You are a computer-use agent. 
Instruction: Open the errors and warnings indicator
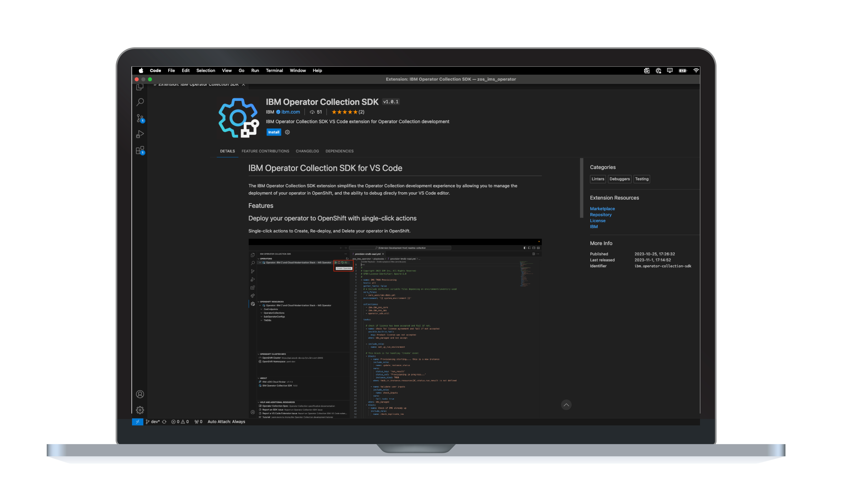(180, 422)
